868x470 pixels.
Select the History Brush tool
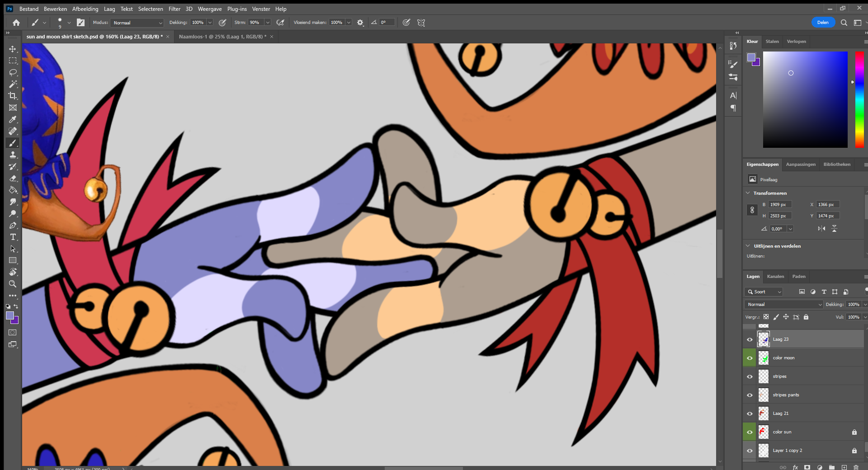[x=13, y=166]
